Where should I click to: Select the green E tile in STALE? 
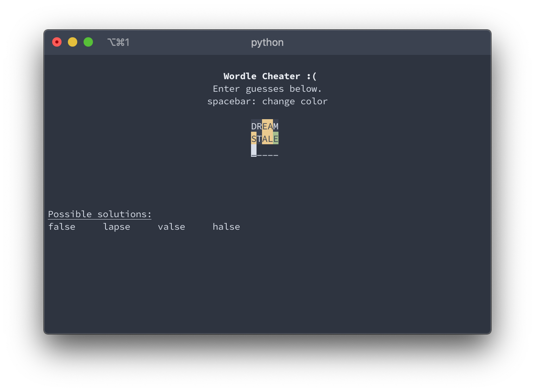pyautogui.click(x=276, y=138)
